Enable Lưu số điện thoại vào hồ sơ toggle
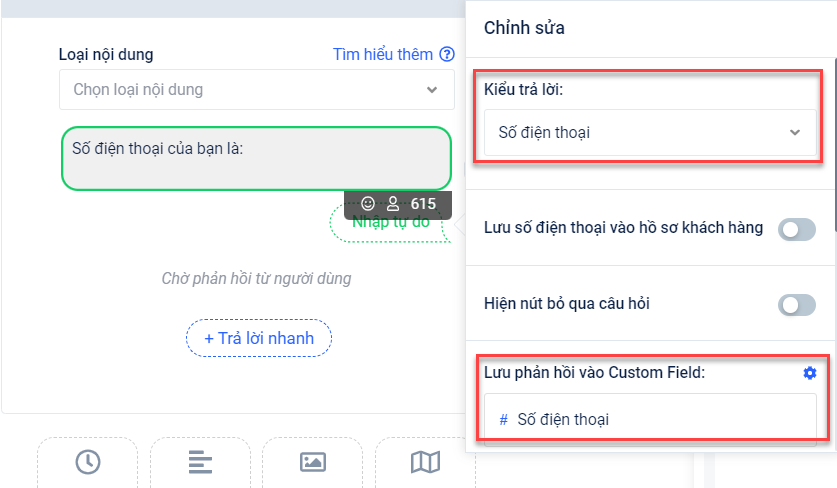Image resolution: width=837 pixels, height=488 pixels. [x=797, y=230]
